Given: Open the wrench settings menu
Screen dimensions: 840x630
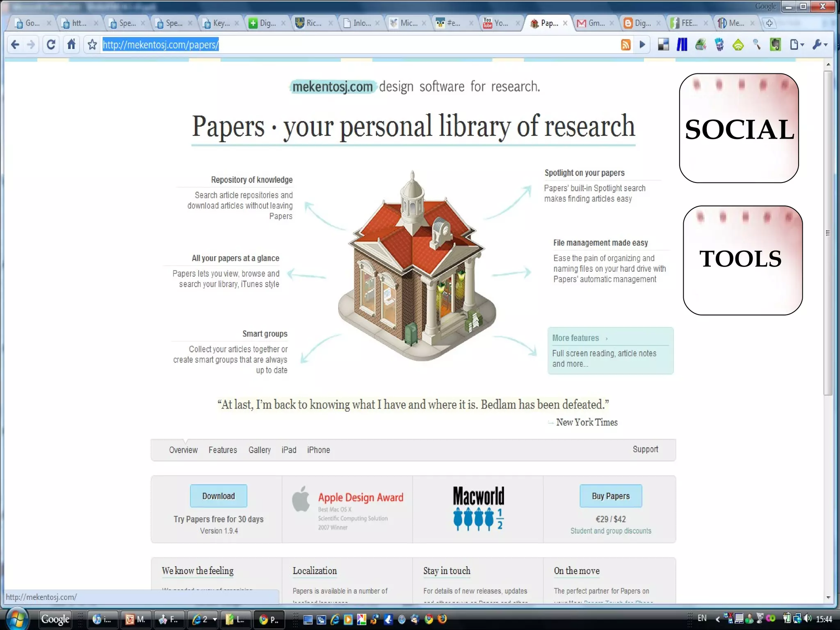Looking at the screenshot, I should (819, 45).
